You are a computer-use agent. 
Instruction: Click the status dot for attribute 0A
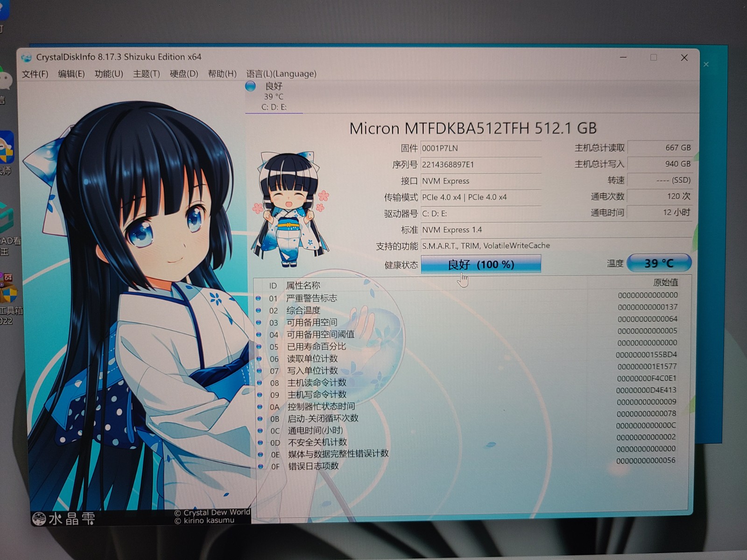[x=260, y=406]
